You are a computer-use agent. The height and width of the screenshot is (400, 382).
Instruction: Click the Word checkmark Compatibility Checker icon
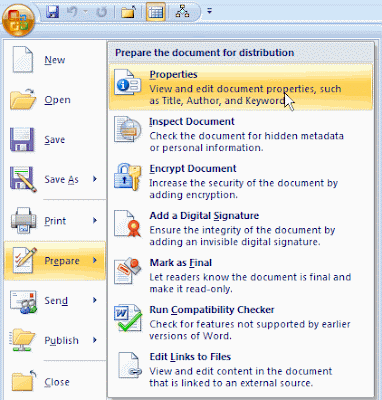coord(127,318)
